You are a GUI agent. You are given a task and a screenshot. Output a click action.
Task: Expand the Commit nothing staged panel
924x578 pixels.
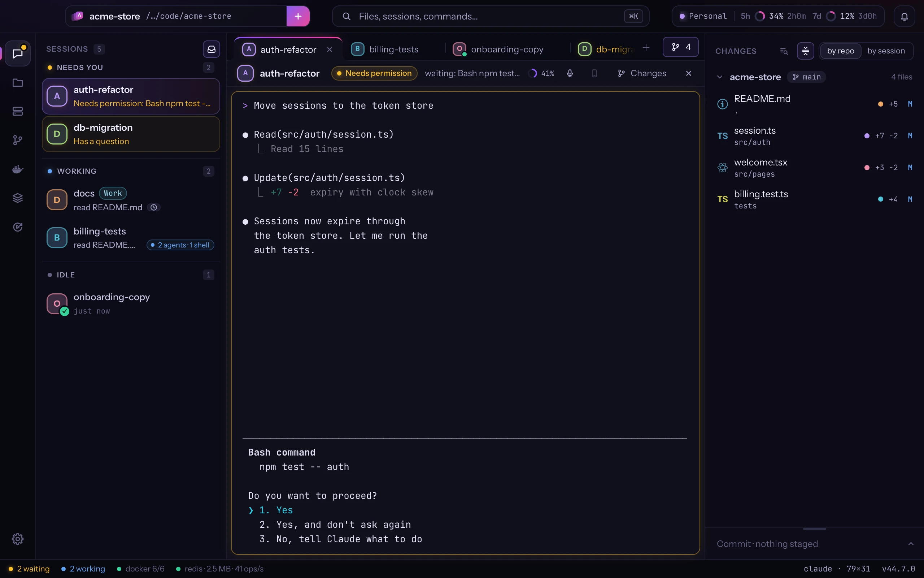(x=911, y=544)
